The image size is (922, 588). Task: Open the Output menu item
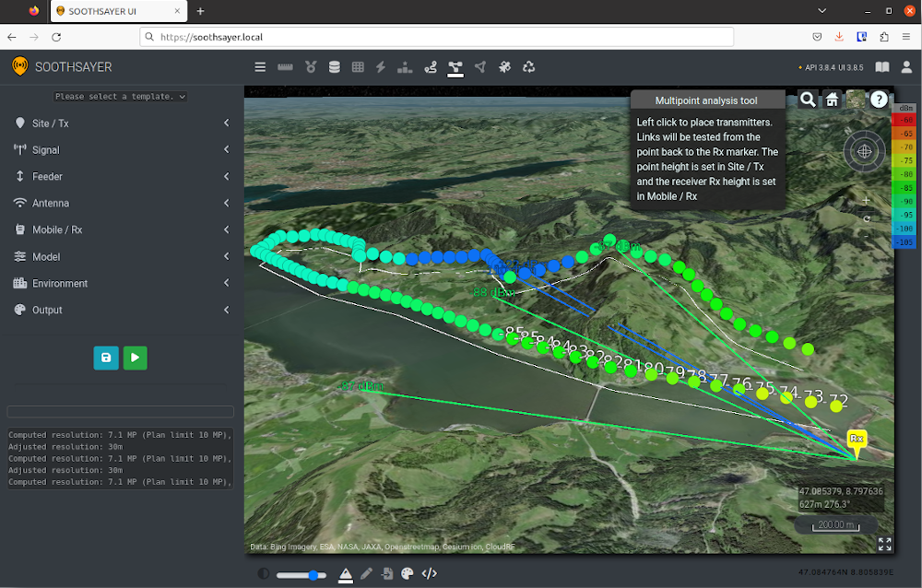point(121,310)
